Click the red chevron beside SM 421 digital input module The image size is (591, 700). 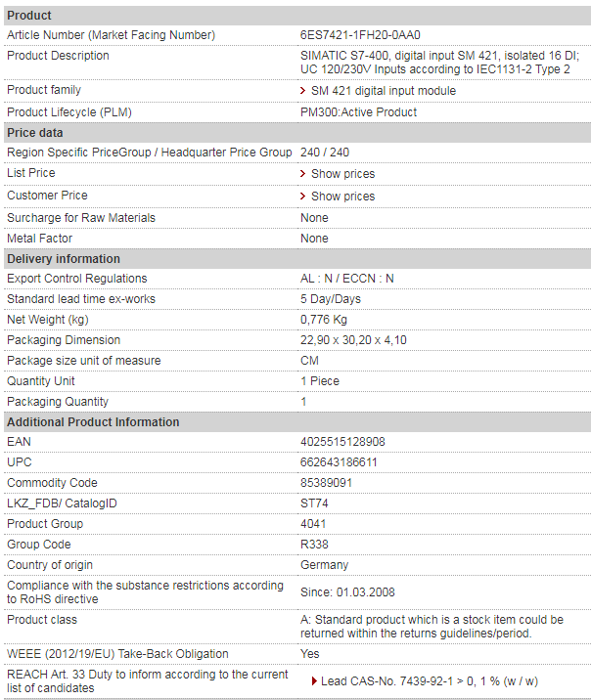coord(303,91)
